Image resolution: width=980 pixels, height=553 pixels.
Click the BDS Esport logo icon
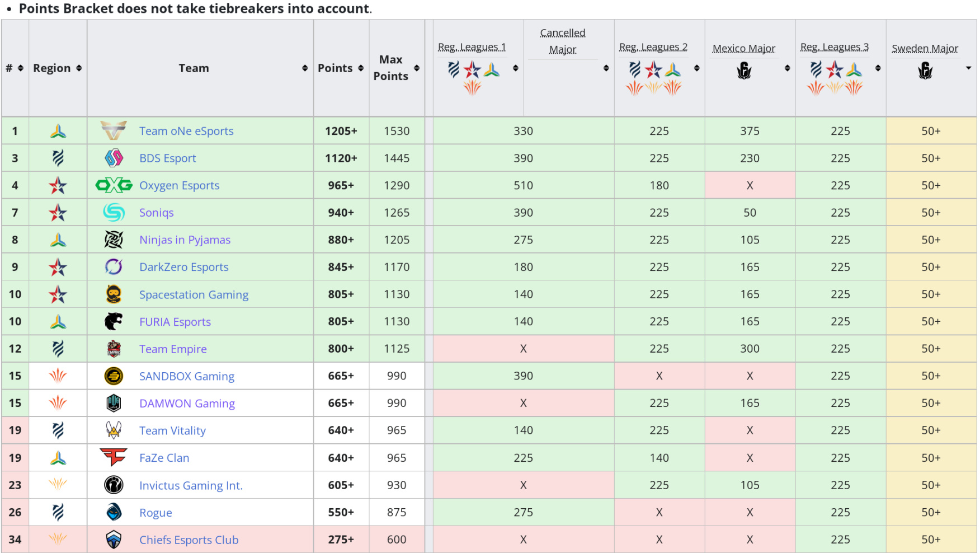114,158
